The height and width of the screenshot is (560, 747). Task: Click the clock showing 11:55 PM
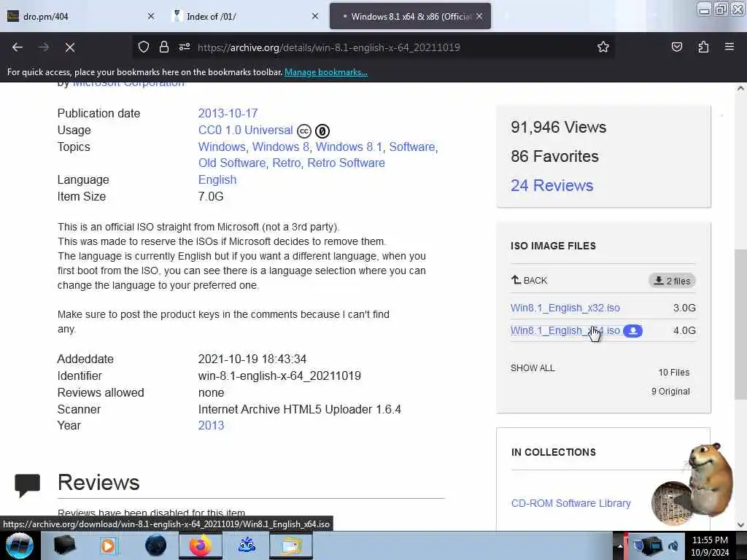pyautogui.click(x=710, y=540)
